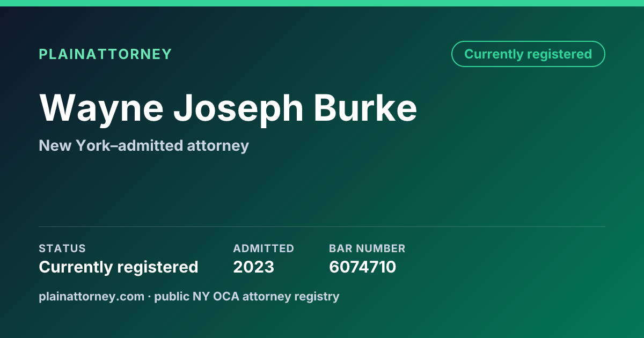Image resolution: width=644 pixels, height=338 pixels.
Task: Click the green accent bar at top
Action: click(322, 3)
